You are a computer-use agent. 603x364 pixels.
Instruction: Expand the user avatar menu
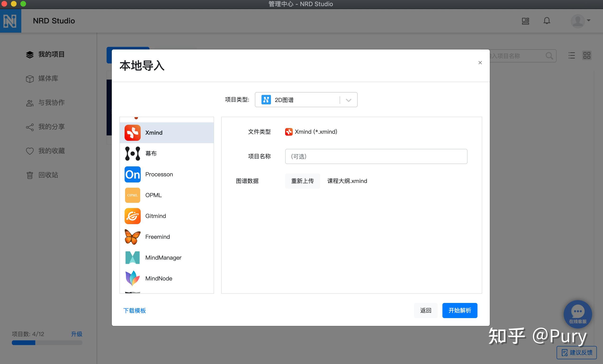pyautogui.click(x=580, y=21)
